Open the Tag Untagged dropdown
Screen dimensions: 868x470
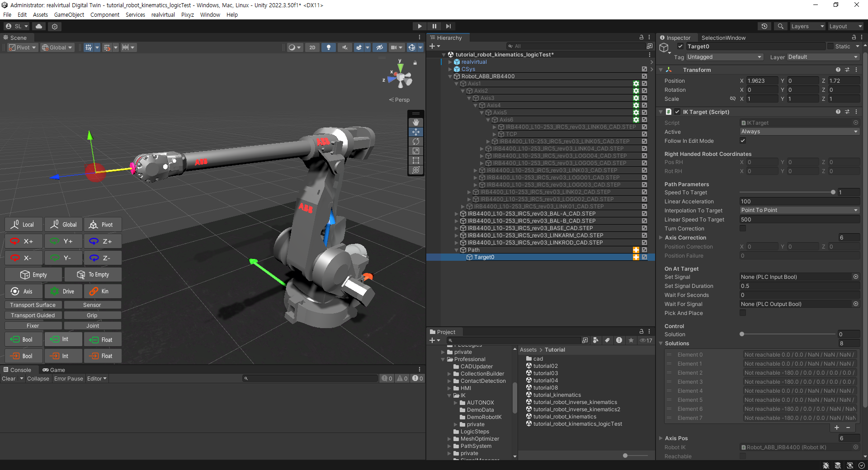click(725, 57)
